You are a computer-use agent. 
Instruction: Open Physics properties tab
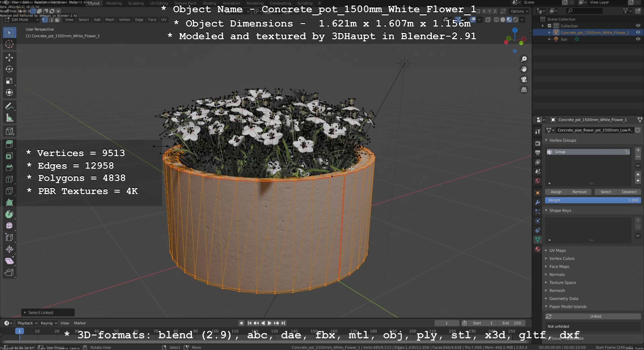tap(538, 221)
